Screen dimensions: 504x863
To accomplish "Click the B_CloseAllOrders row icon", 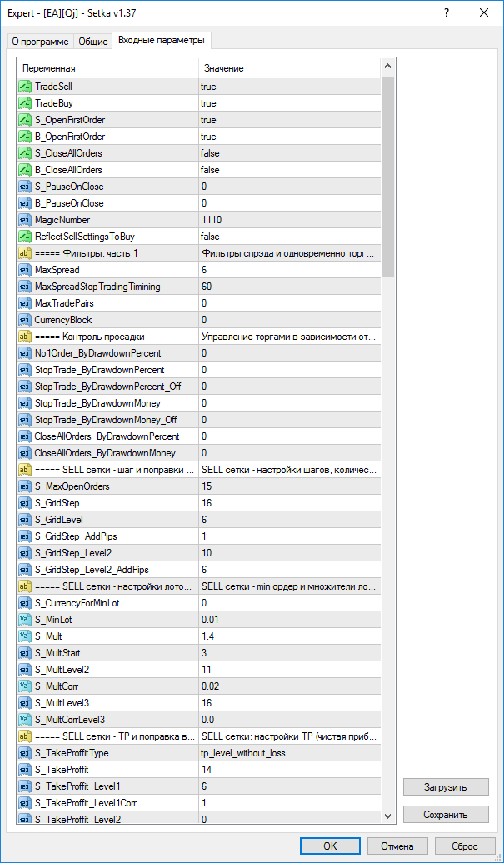I will coord(25,170).
